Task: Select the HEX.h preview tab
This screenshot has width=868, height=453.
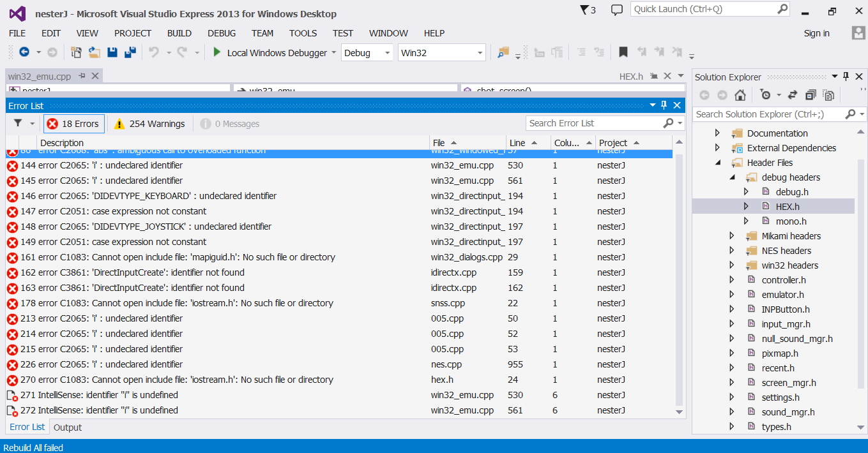Action: pos(631,77)
